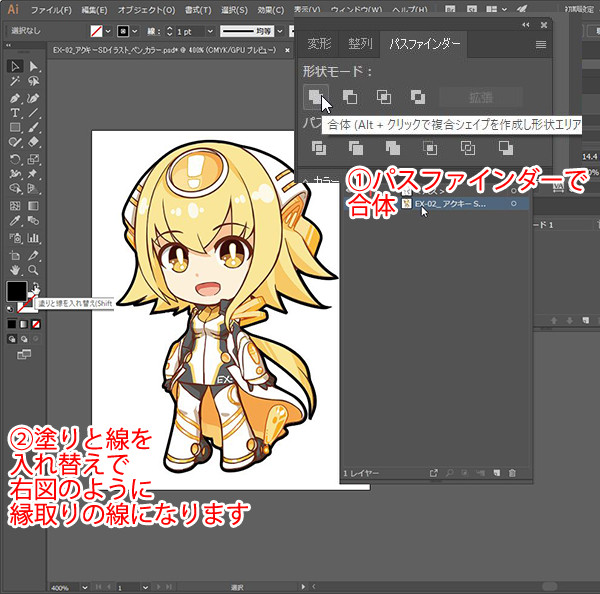Select the Symbol Sprayer tool
Screen dimensions: 600x594
point(15,238)
